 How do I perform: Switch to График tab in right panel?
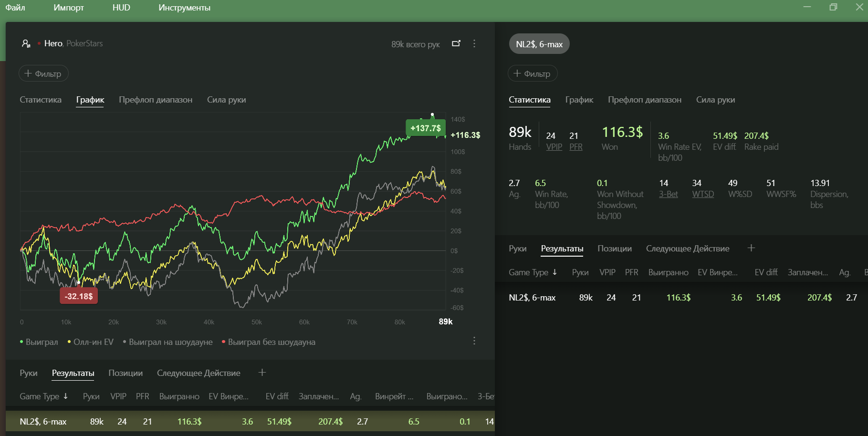pyautogui.click(x=579, y=100)
